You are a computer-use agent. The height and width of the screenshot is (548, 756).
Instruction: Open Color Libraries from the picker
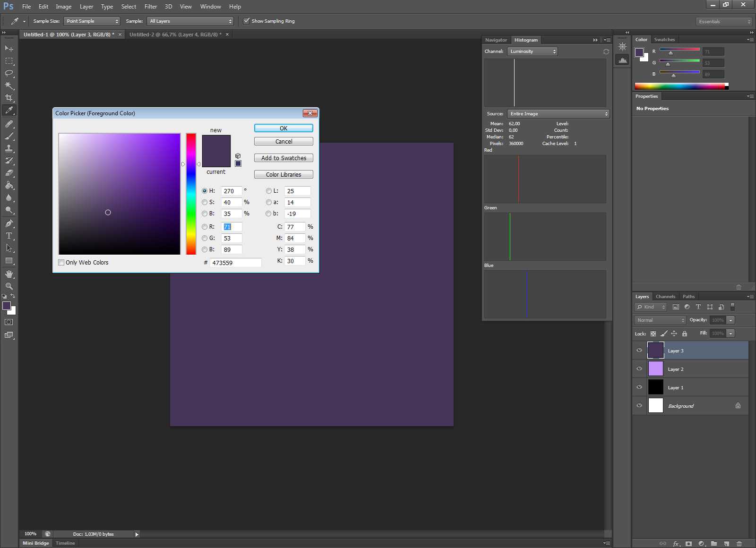(x=283, y=175)
